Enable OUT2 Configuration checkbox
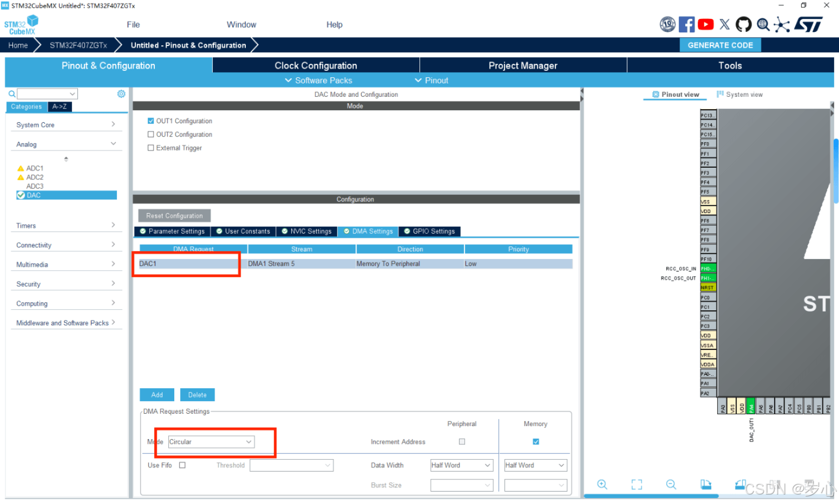The height and width of the screenshot is (504, 839). coord(151,134)
